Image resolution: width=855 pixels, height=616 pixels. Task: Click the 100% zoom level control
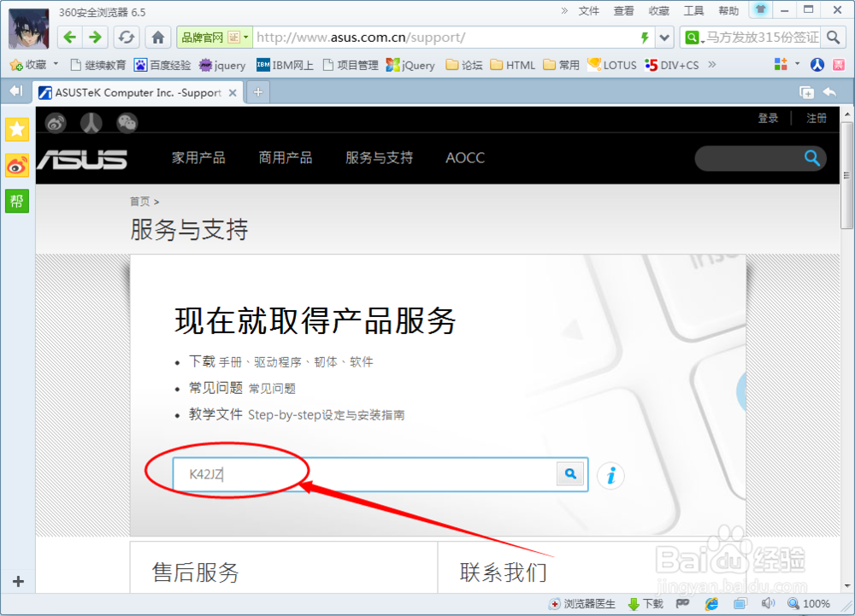[x=809, y=603]
